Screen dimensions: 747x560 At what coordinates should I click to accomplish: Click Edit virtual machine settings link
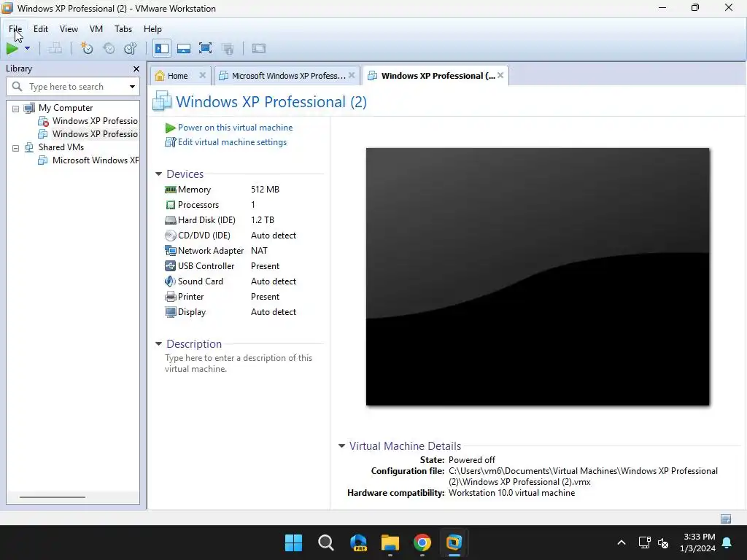pos(232,142)
